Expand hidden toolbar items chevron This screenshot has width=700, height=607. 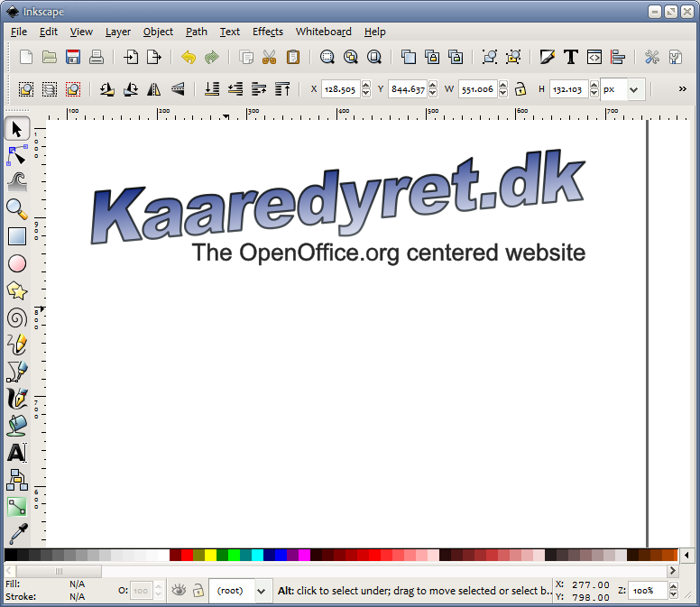pos(683,88)
